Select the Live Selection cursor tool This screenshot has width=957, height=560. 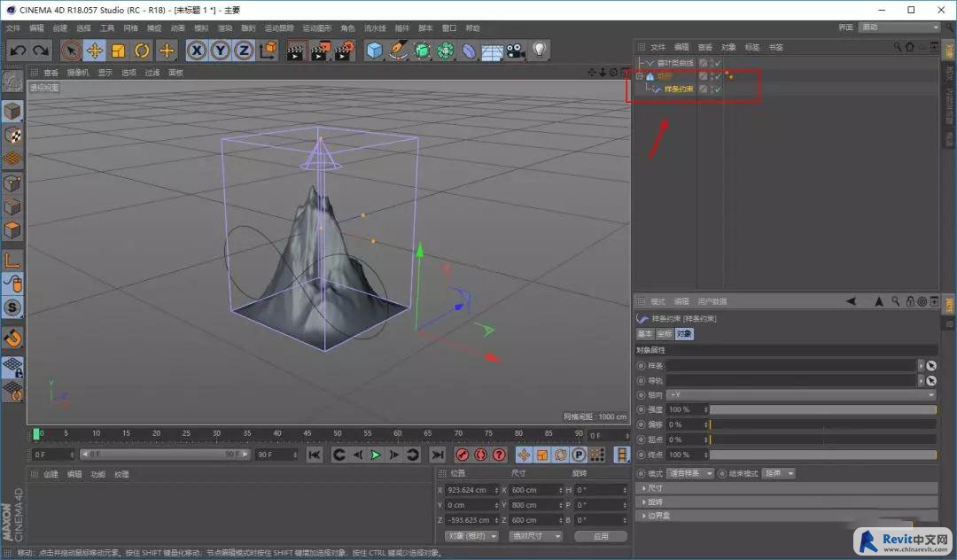(71, 51)
